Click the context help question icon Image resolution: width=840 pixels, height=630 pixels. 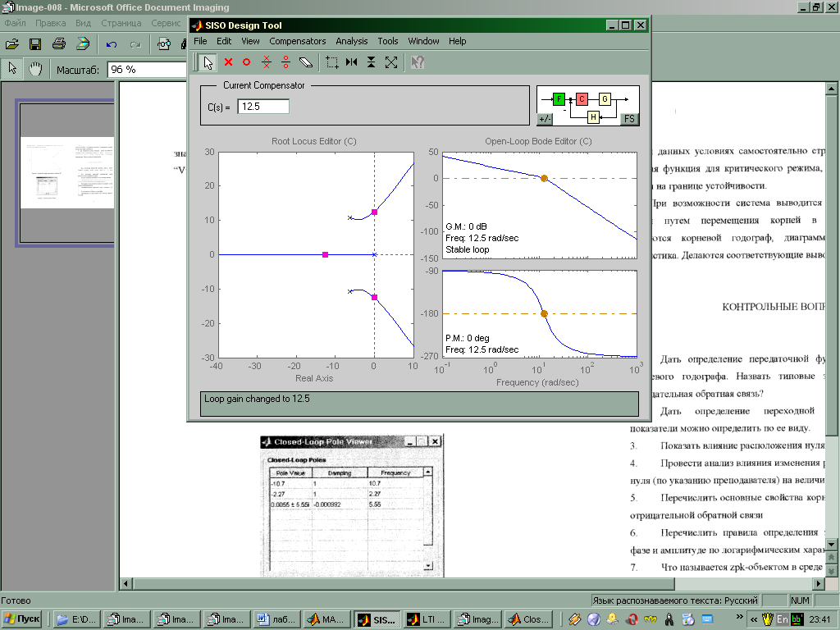[x=418, y=62]
